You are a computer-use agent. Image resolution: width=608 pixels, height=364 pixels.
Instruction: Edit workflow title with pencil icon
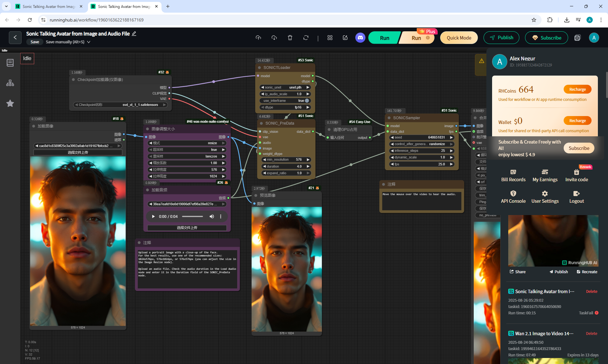point(134,34)
